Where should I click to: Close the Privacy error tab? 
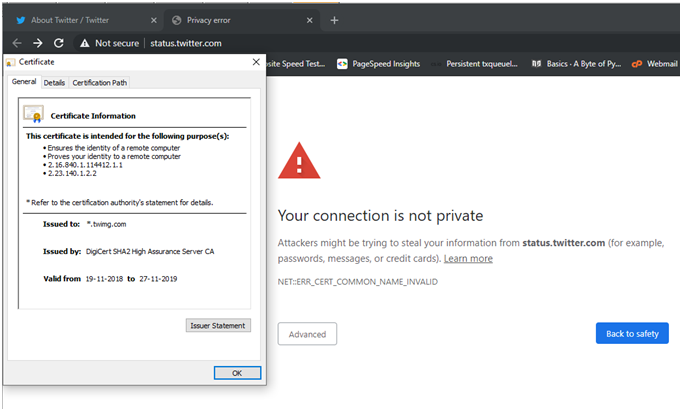tap(309, 20)
